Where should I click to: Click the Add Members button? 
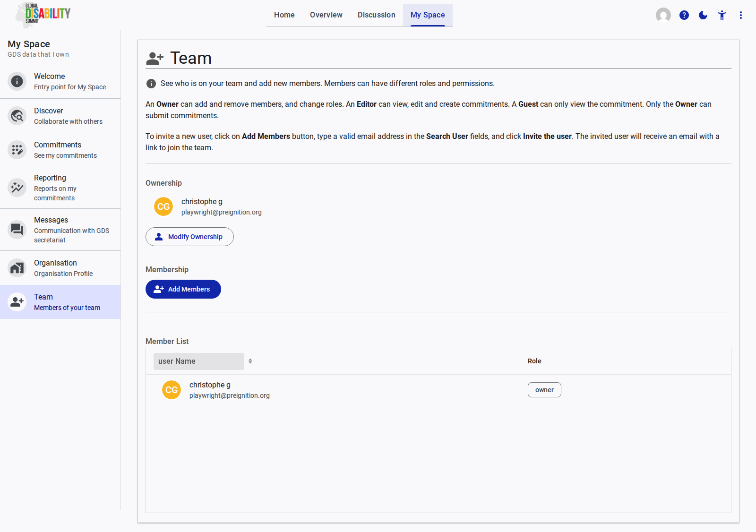[183, 289]
